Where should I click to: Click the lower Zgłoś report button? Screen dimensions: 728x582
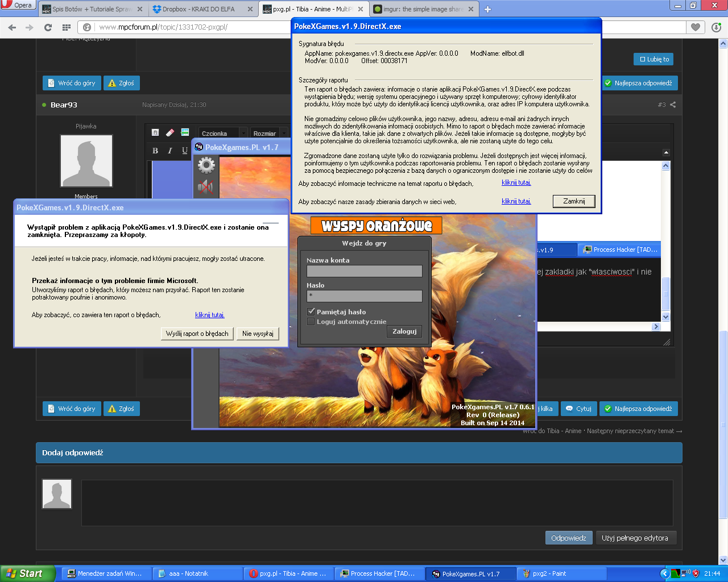point(122,409)
